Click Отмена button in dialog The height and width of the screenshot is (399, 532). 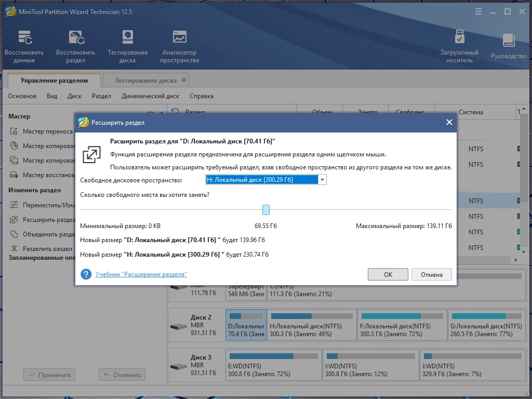tap(432, 274)
